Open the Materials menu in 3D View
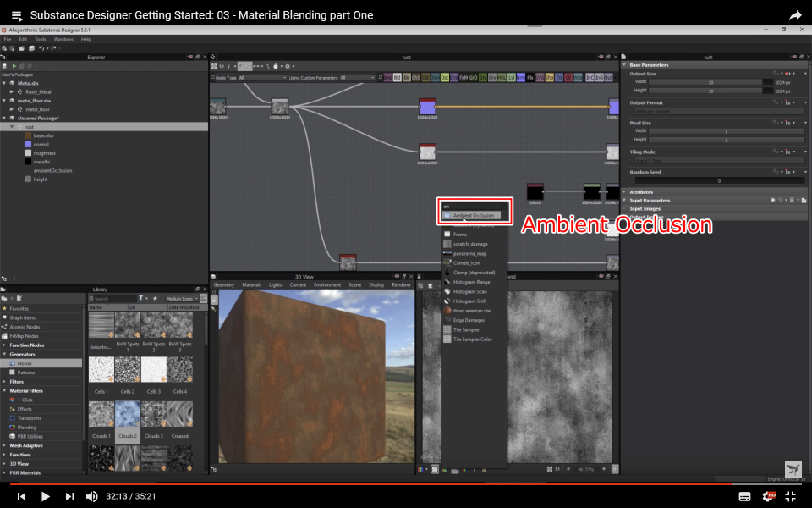812x508 pixels. [252, 285]
